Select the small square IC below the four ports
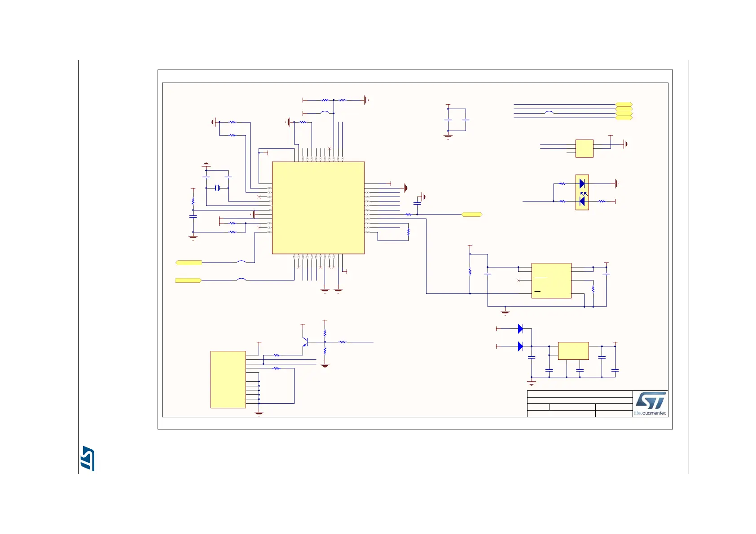 click(x=585, y=149)
